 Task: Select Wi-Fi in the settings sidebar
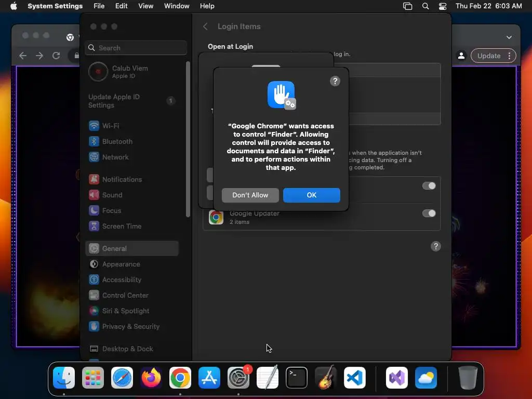click(131, 126)
